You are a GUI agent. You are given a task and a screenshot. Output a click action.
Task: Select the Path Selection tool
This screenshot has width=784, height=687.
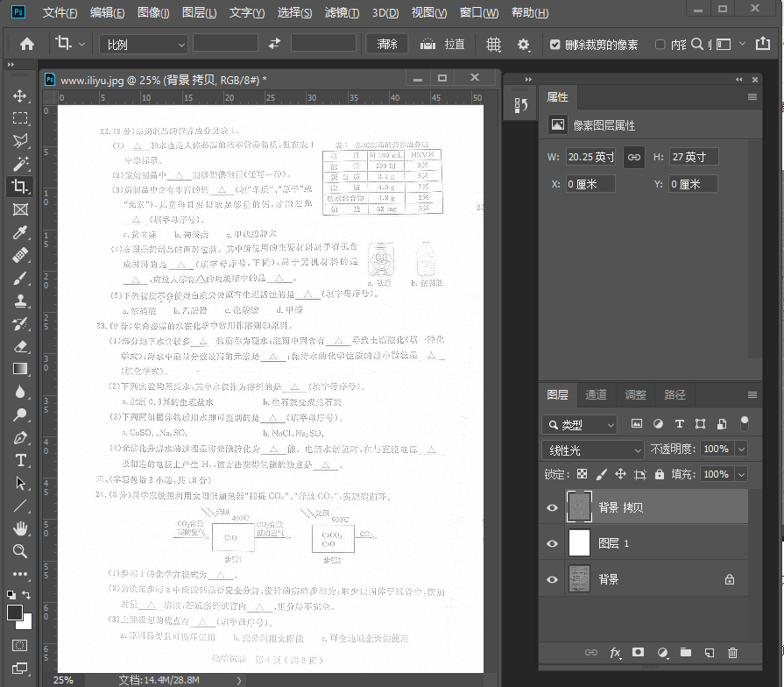pos(20,483)
